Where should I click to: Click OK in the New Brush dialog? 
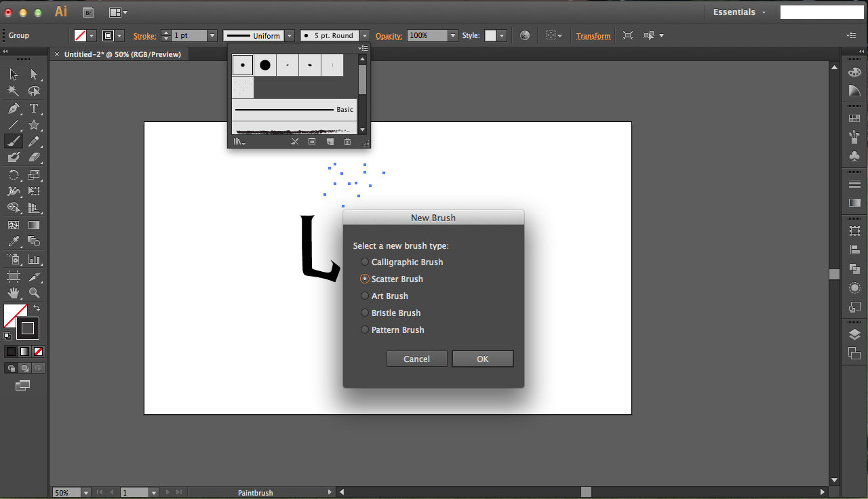(x=483, y=359)
